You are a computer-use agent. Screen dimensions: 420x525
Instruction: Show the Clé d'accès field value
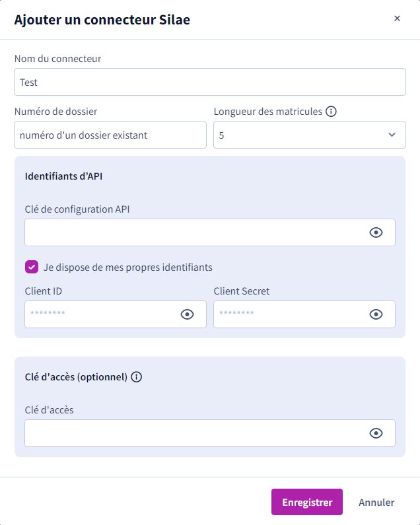point(376,433)
